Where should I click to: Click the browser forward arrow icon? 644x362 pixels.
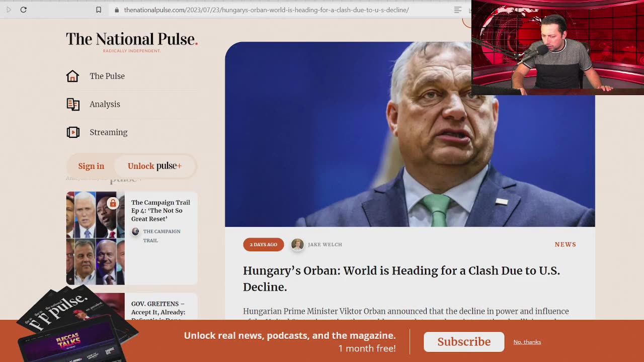pos(9,10)
